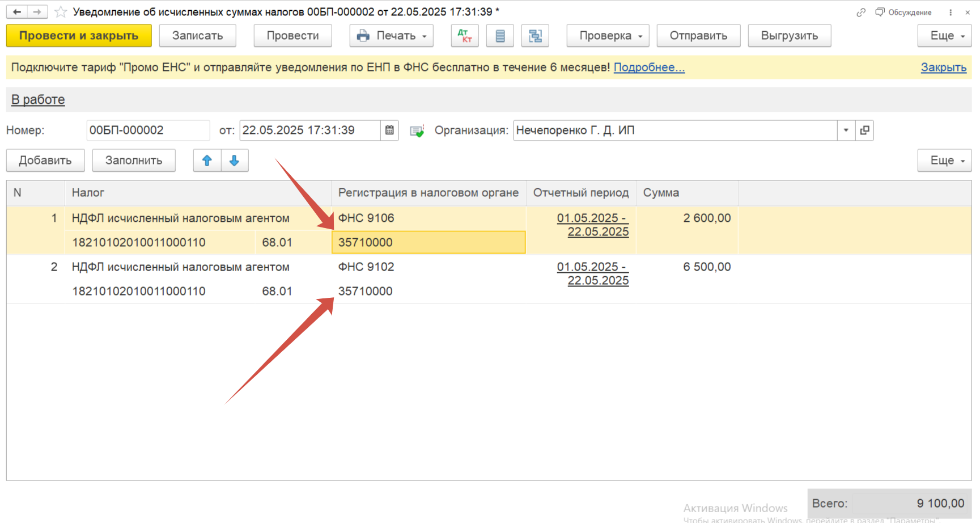Open the В работе status link
This screenshot has height=523, width=980.
pyautogui.click(x=38, y=100)
